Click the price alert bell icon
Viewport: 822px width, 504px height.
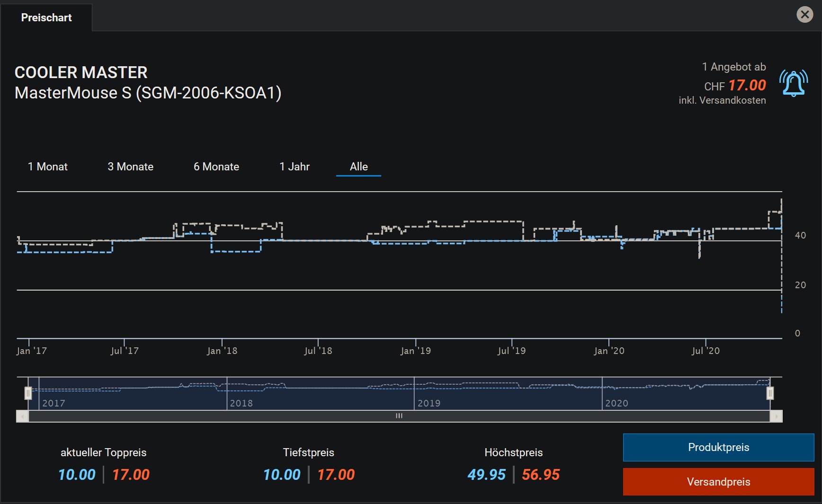(x=794, y=83)
